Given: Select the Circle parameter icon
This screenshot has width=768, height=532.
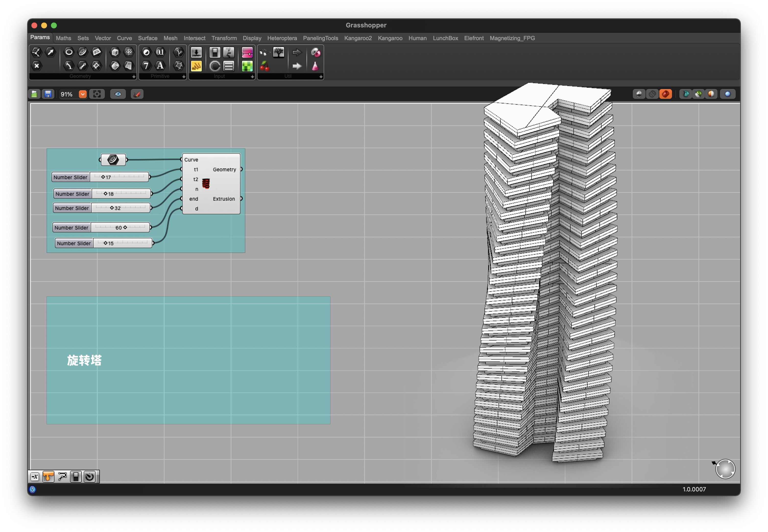Looking at the screenshot, I should pos(69,52).
